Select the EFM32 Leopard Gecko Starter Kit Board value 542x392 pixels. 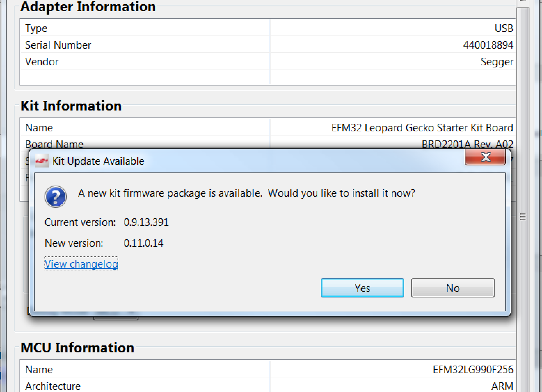point(422,128)
